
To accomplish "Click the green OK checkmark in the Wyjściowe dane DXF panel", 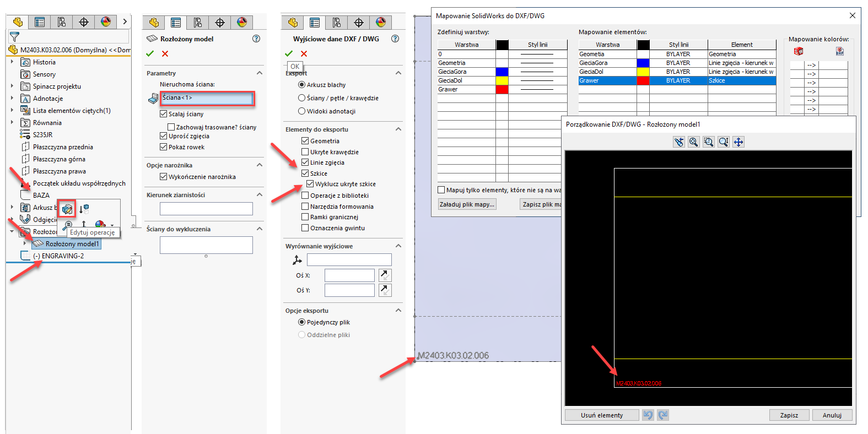I will coord(289,53).
